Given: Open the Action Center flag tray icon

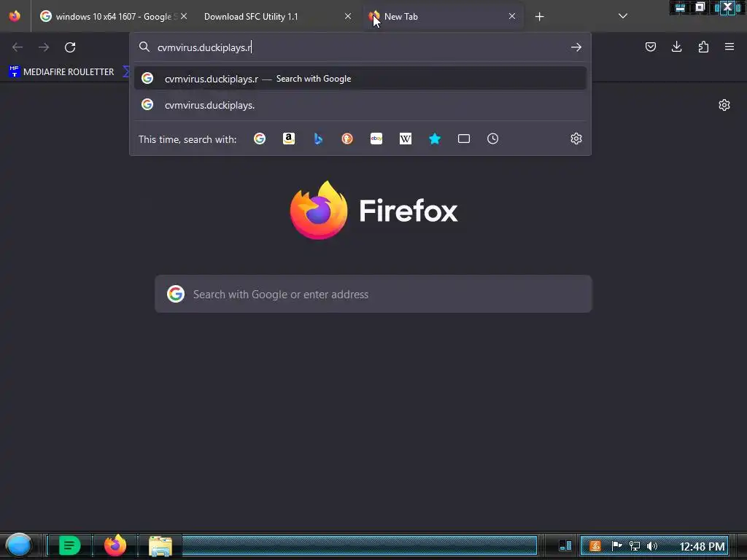Looking at the screenshot, I should click(616, 545).
